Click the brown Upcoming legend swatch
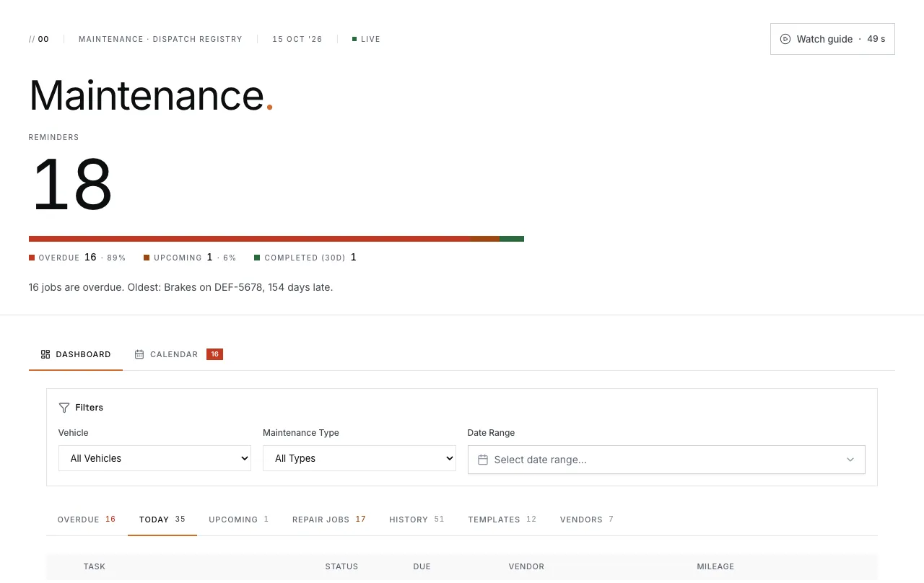Image resolution: width=924 pixels, height=583 pixels. pos(147,258)
